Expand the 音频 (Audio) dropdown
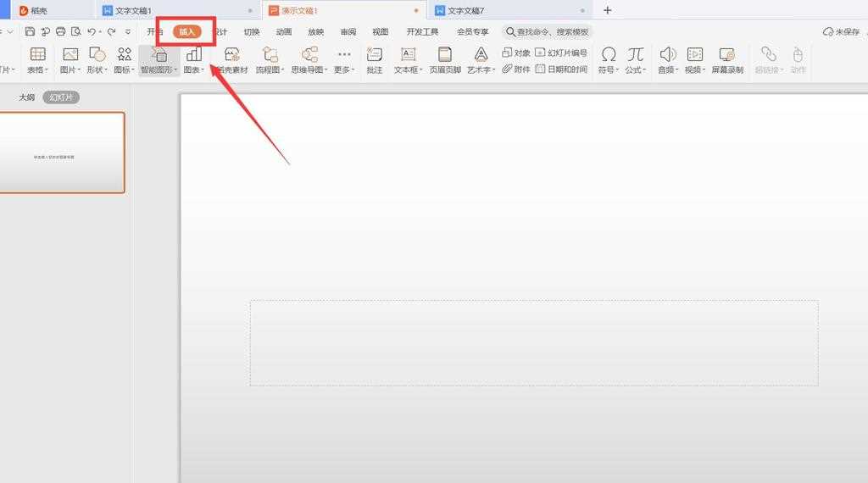The height and width of the screenshot is (483, 868). (x=677, y=70)
